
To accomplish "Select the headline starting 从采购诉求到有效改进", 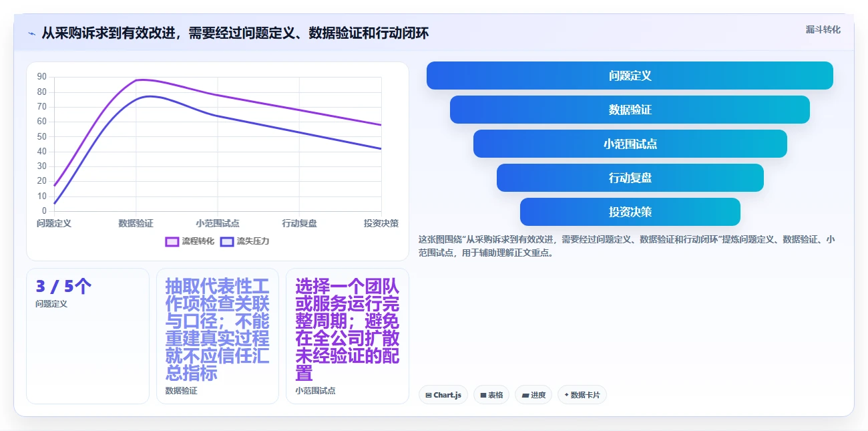I will [235, 33].
